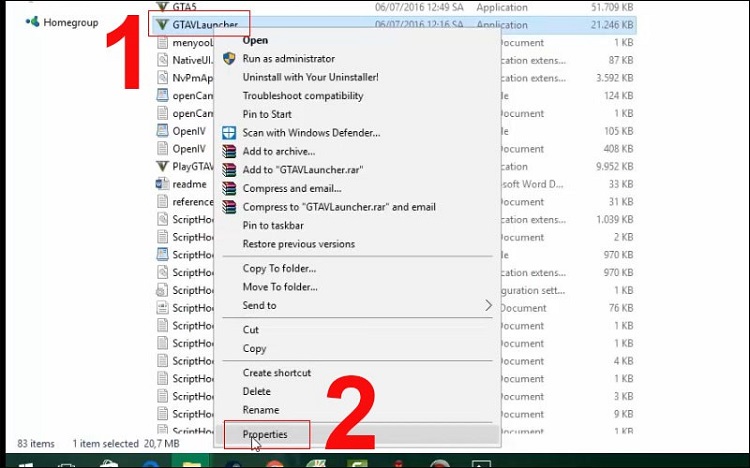The width and height of the screenshot is (750, 468).
Task: Click the Homegroup icon in the sidebar
Action: point(33,22)
